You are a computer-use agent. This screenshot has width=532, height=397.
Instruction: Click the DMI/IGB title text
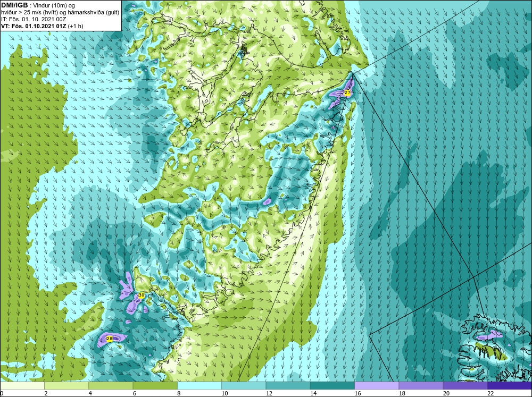(14, 5)
